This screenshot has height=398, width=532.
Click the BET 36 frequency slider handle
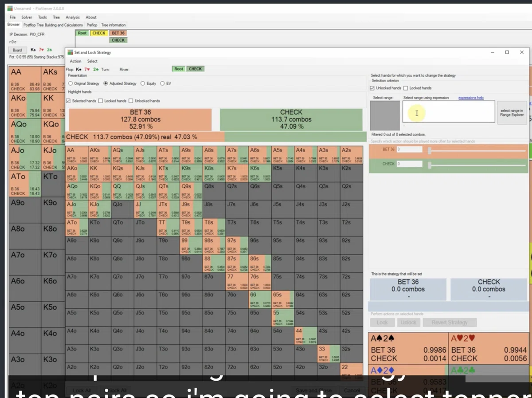click(429, 151)
